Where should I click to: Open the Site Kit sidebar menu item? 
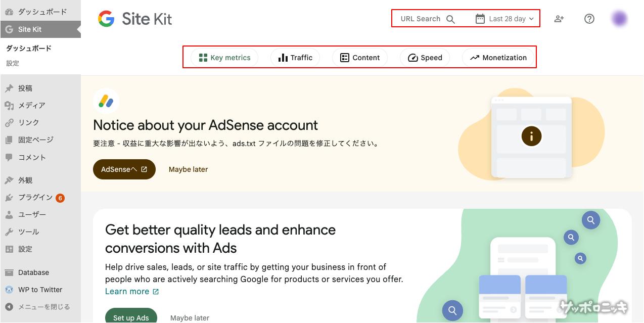click(40, 29)
